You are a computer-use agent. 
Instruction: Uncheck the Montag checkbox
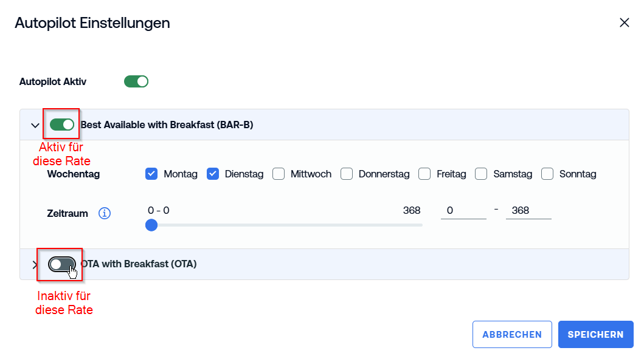pos(151,174)
